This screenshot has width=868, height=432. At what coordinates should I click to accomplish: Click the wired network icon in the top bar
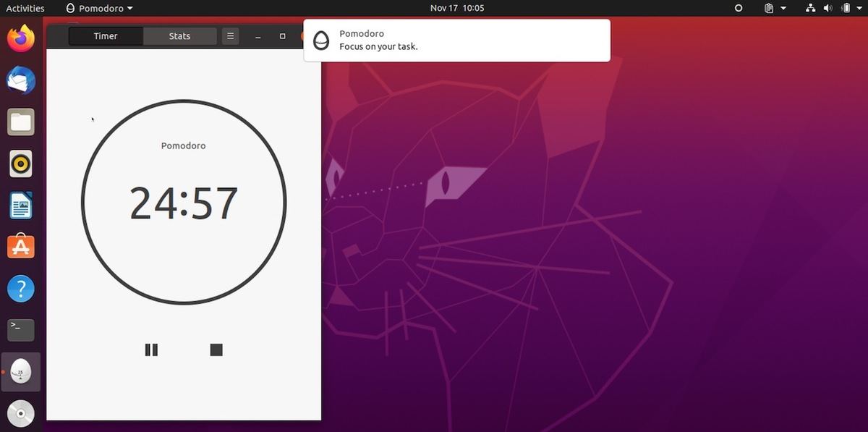tap(810, 8)
